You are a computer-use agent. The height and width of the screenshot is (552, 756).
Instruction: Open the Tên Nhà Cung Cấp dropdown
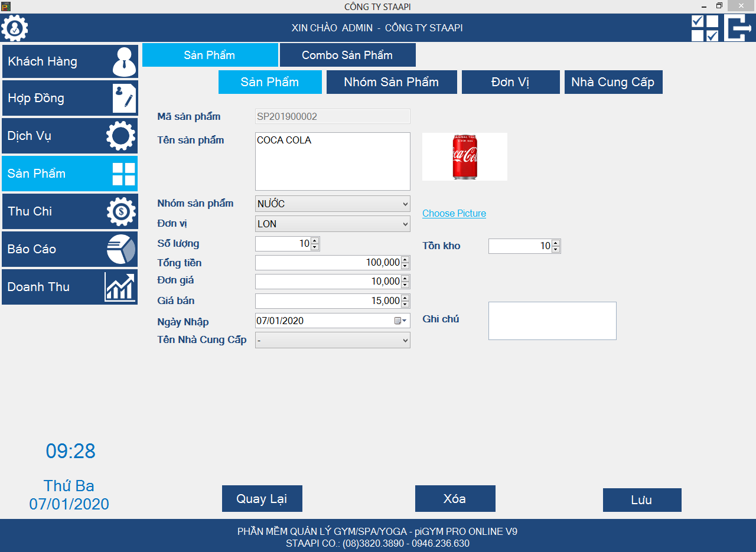pyautogui.click(x=405, y=340)
